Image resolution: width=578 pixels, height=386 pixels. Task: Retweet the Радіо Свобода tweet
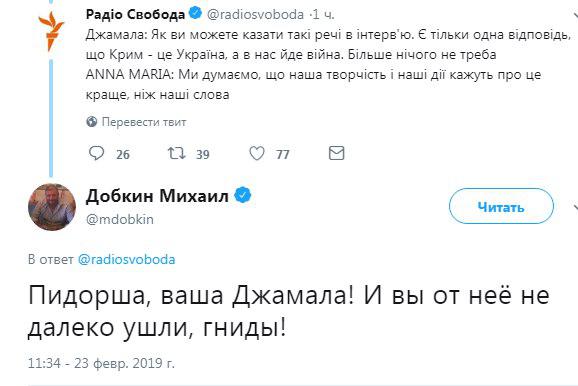pyautogui.click(x=177, y=153)
